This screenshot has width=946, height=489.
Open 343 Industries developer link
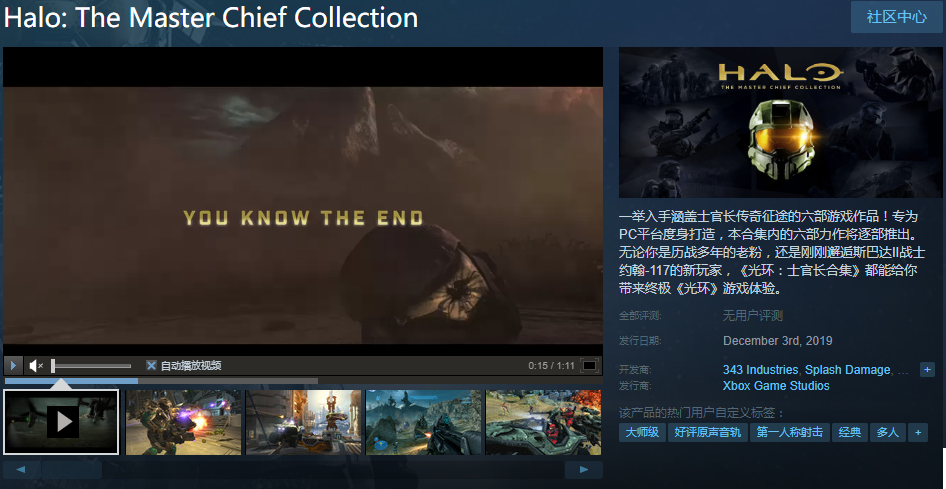coord(760,370)
